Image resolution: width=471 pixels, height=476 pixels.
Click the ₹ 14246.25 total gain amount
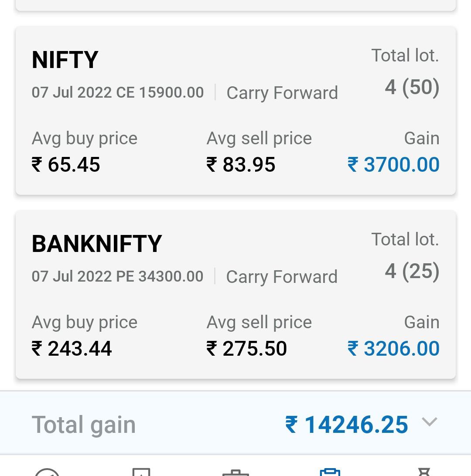(x=347, y=425)
